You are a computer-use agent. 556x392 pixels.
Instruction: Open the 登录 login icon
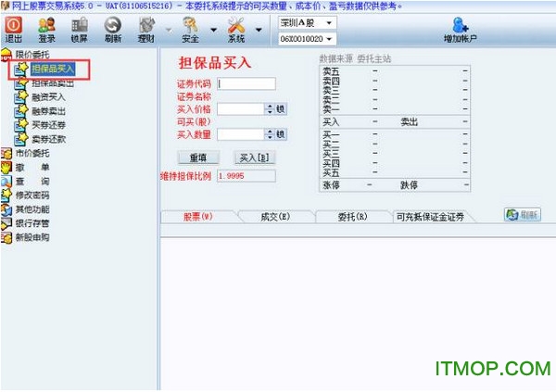click(x=47, y=30)
